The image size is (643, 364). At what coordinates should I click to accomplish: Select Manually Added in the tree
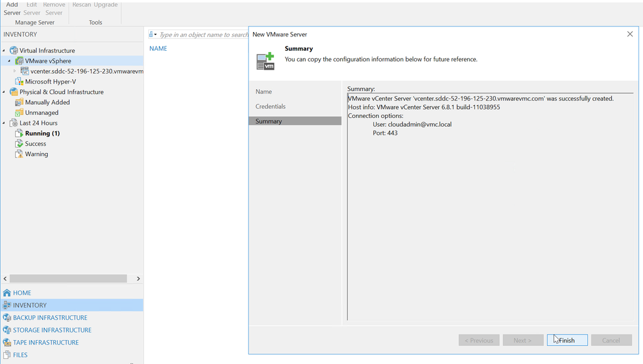[47, 102]
